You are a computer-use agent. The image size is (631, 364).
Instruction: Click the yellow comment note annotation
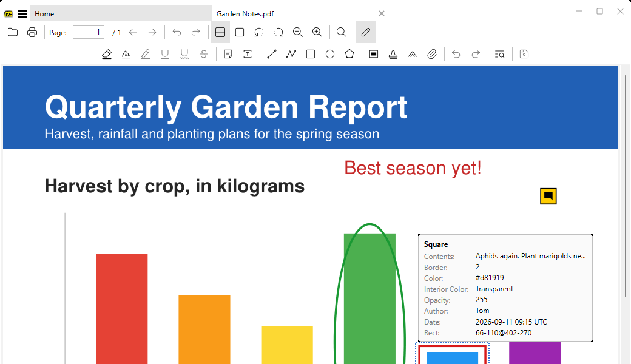(x=548, y=197)
